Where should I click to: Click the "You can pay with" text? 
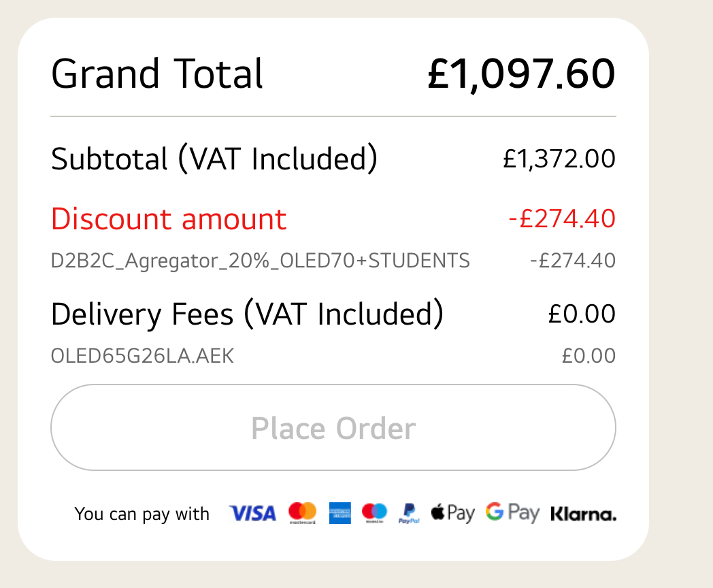(142, 514)
